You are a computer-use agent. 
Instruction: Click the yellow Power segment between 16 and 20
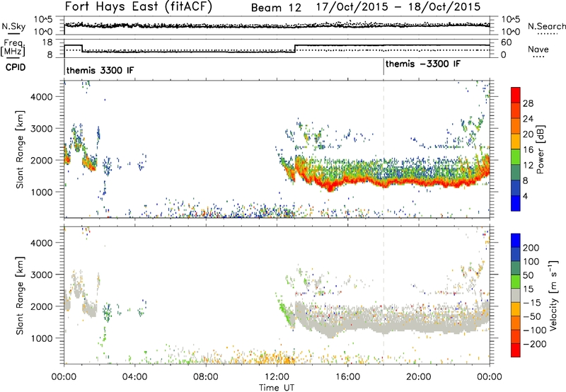coord(516,142)
